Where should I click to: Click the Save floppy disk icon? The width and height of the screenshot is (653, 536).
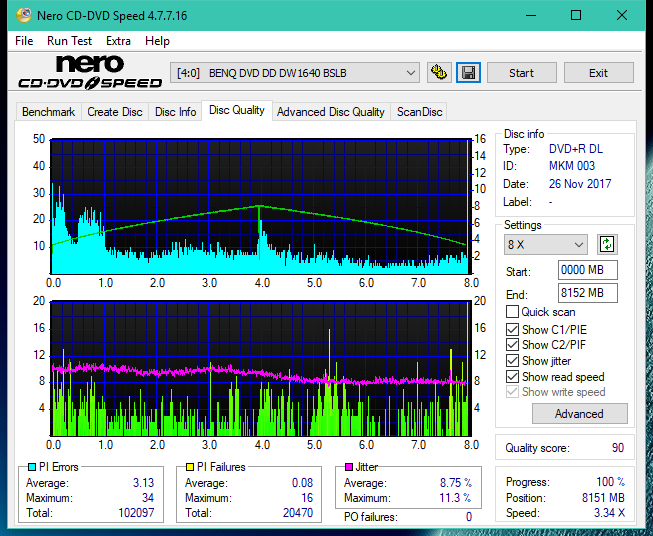(469, 73)
